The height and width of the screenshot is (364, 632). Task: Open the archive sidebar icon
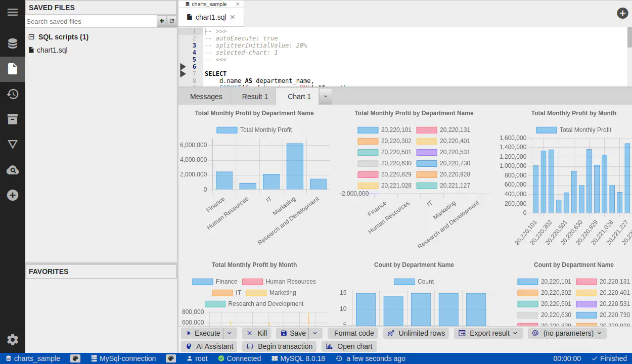[x=13, y=119]
